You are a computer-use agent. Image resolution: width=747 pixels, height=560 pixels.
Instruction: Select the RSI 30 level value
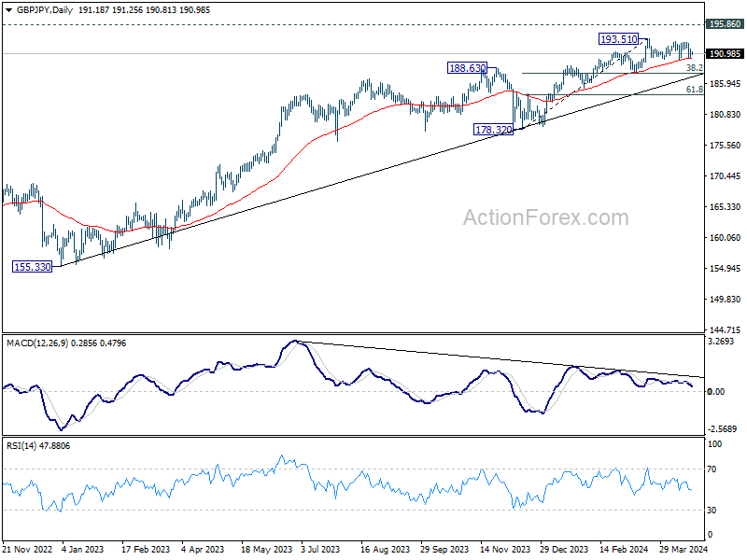point(712,510)
